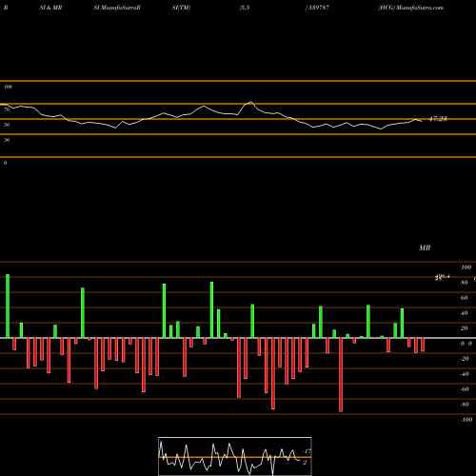
Task: Click the RSI axis label 0 below the lowest orange line
Action: [5, 163]
